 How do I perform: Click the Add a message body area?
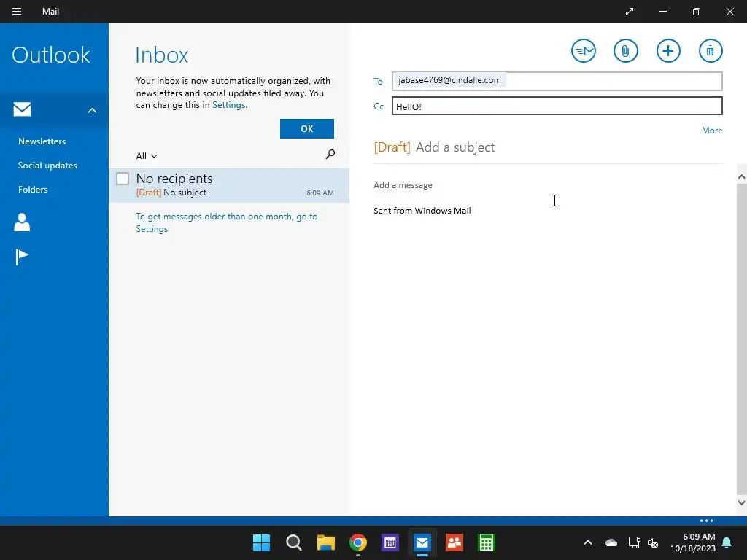tap(403, 185)
